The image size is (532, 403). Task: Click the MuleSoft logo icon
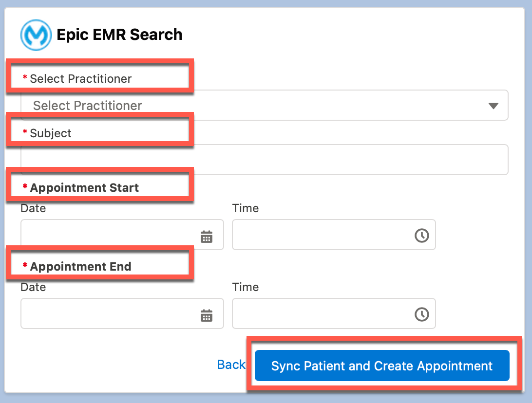point(36,35)
